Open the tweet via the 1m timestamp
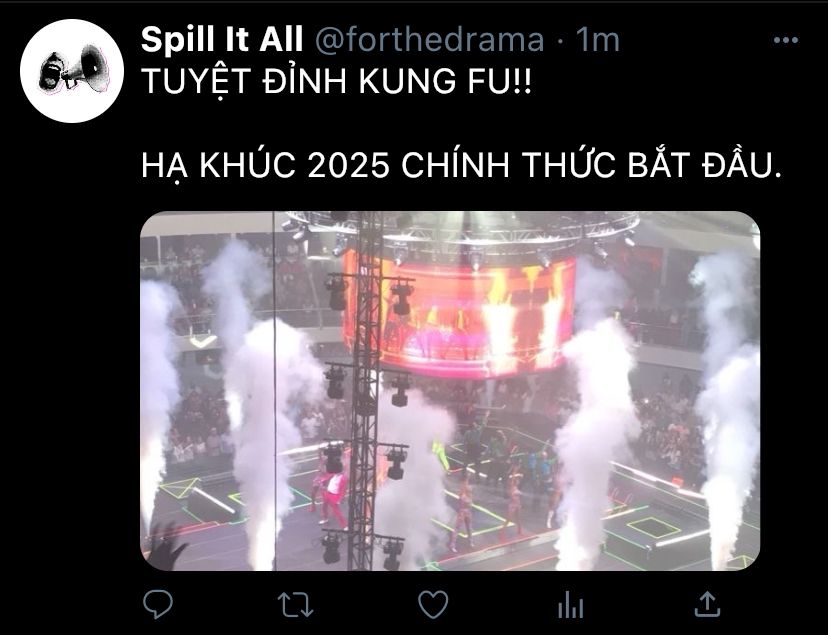828x635 pixels. point(597,40)
